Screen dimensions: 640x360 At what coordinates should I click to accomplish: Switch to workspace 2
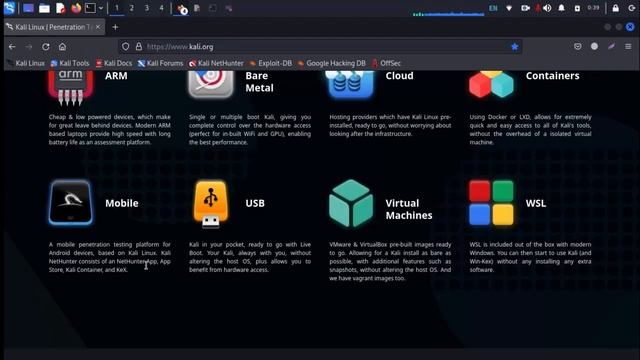pyautogui.click(x=131, y=8)
